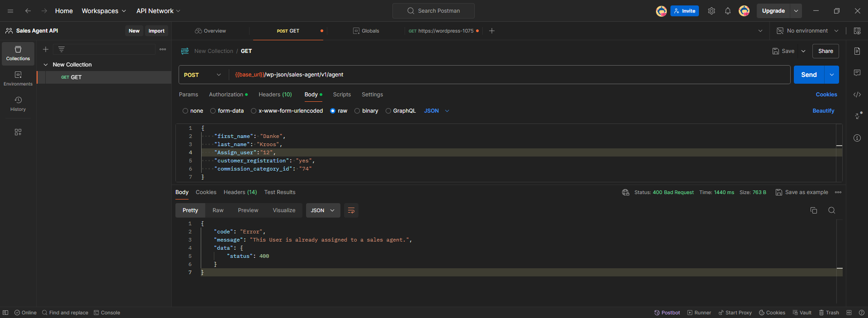
Task: Go back with the left arrow
Action: click(28, 11)
